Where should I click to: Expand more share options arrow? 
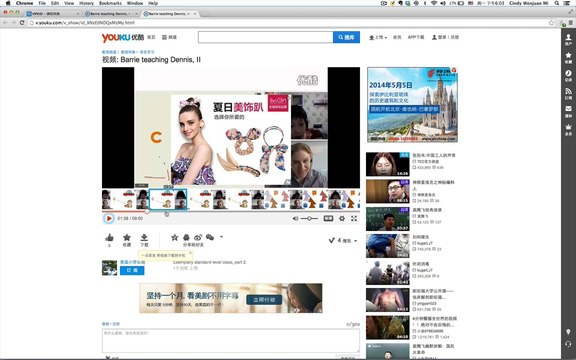pyautogui.click(x=222, y=237)
